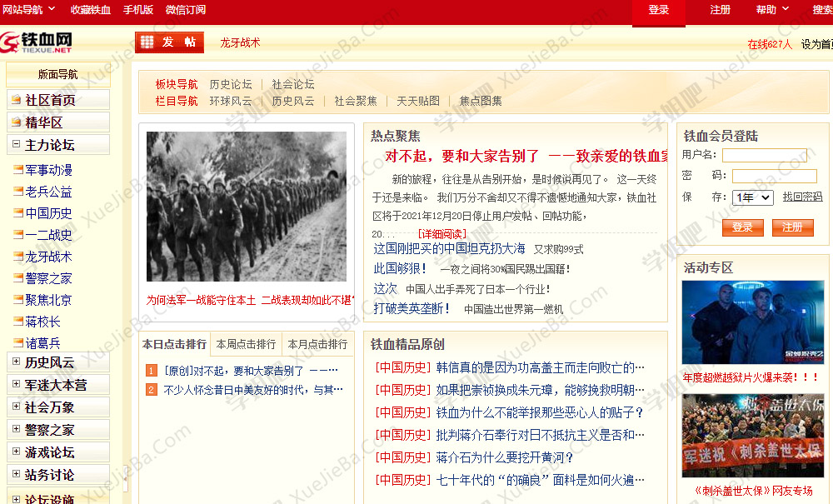The width and height of the screenshot is (833, 504).
Task: Open 这国刚把买的中国坦克扔大海 article
Action: (449, 248)
